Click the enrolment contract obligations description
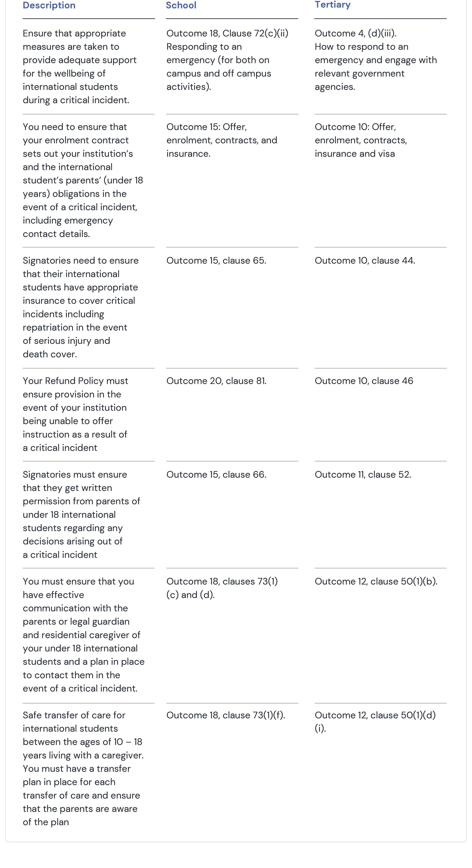472x868 pixels. [x=83, y=180]
